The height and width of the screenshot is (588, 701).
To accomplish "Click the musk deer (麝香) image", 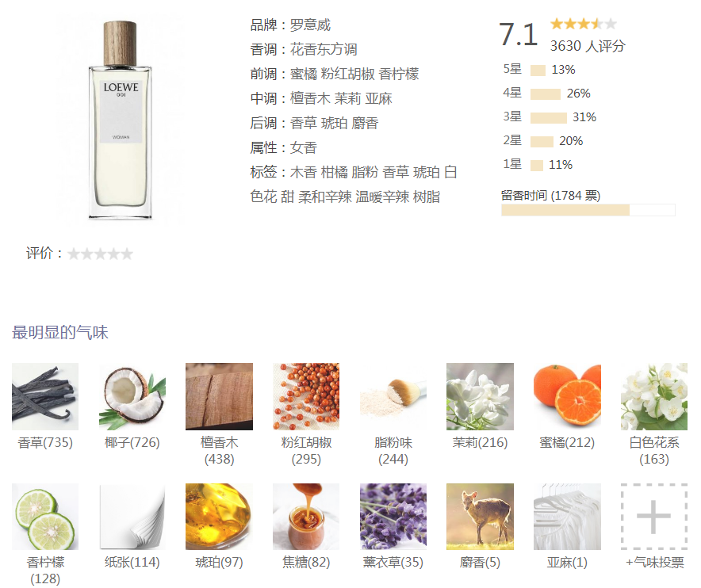I will [480, 517].
